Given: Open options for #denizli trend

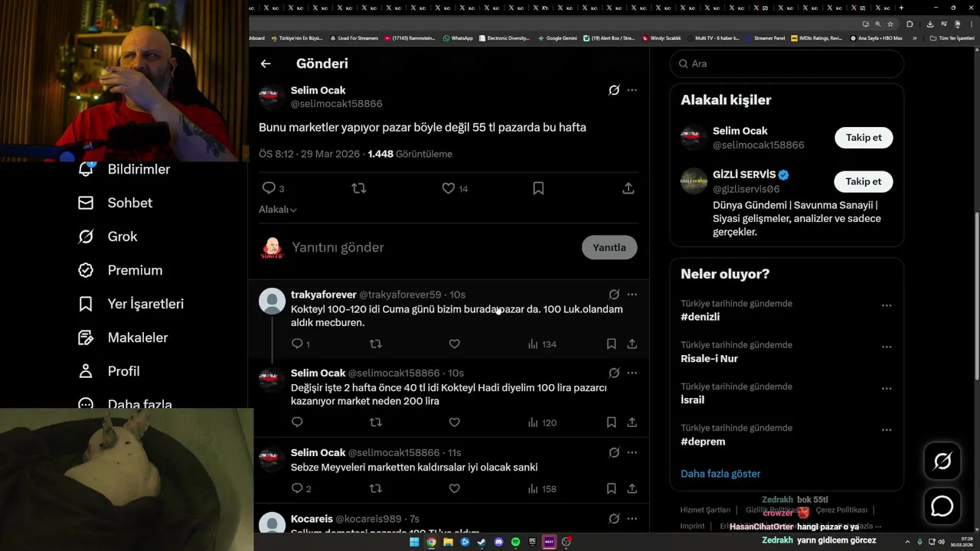Looking at the screenshot, I should 887,305.
